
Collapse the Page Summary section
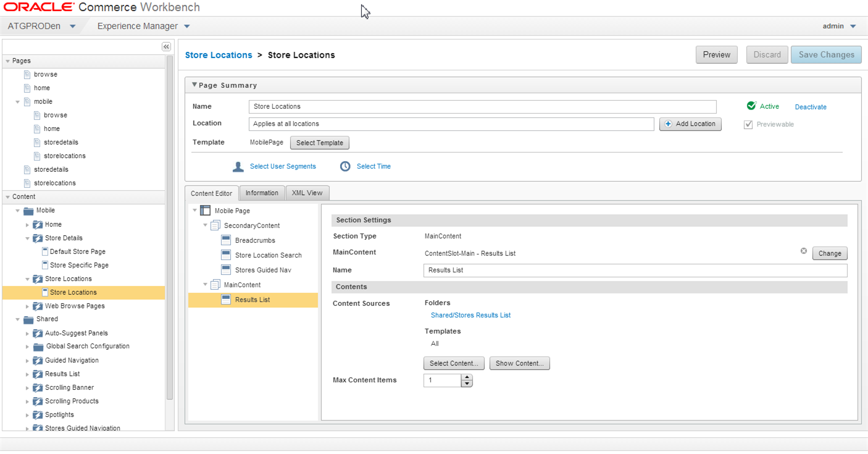pos(194,85)
